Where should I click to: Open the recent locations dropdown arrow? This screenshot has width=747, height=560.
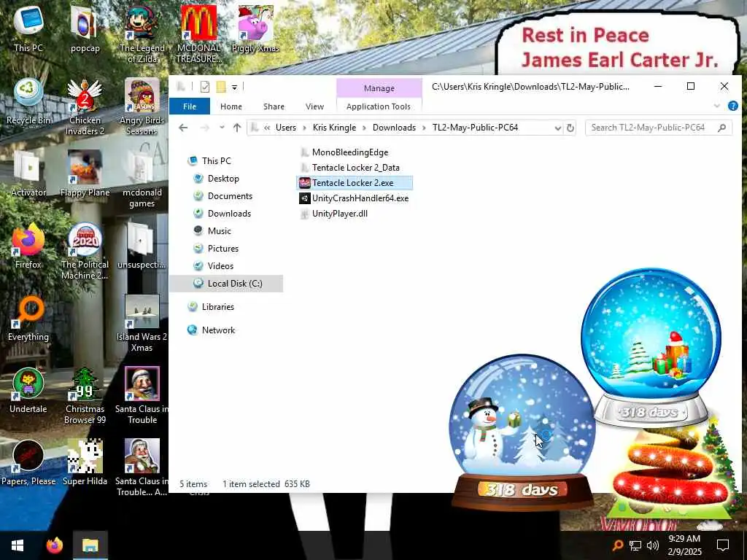(222, 128)
